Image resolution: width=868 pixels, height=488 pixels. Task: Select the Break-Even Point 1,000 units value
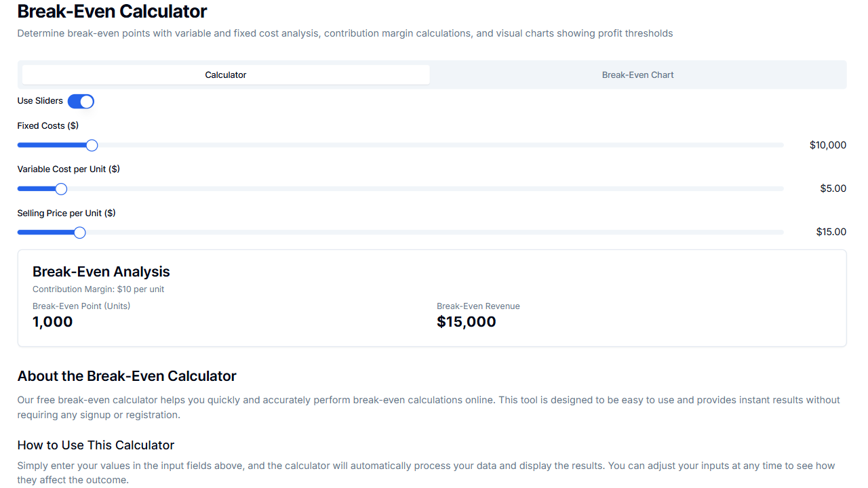52,321
